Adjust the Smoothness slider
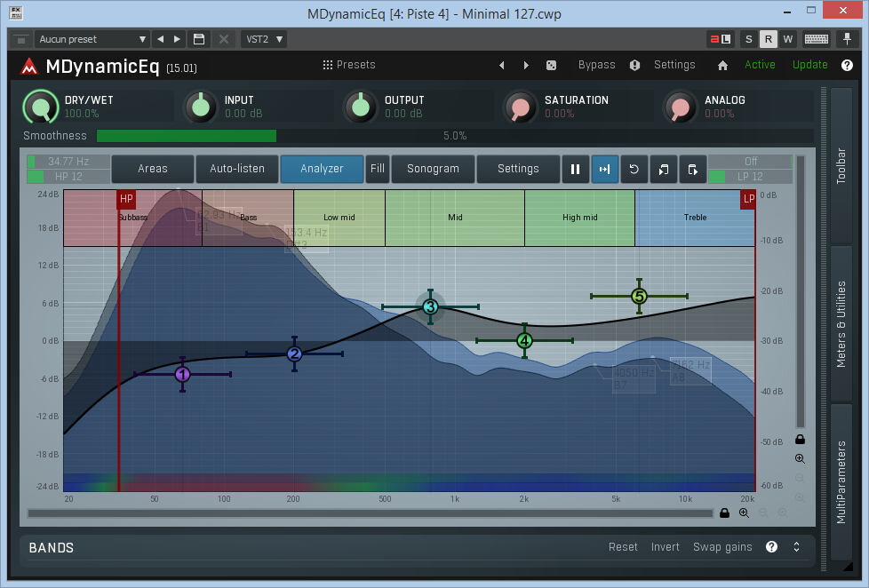 [455, 136]
